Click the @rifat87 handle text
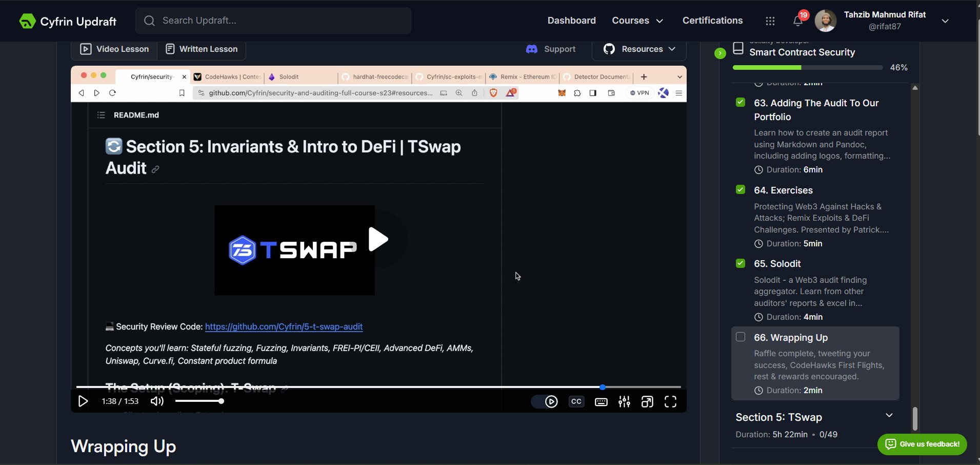Viewport: 980px width, 465px height. pyautogui.click(x=885, y=27)
